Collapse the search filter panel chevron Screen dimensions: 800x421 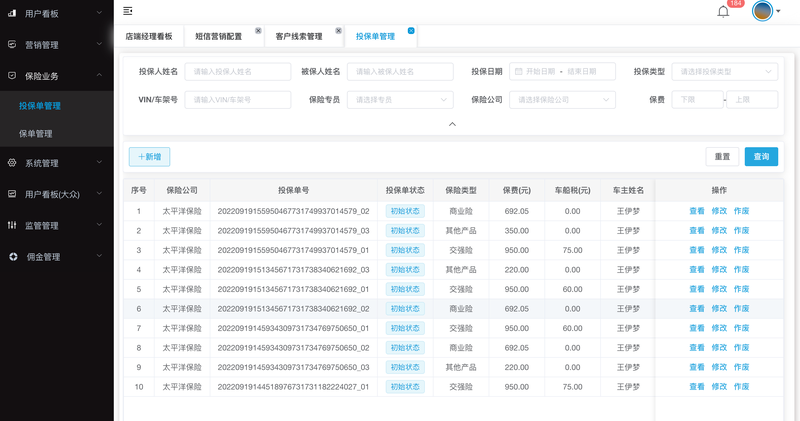[452, 124]
